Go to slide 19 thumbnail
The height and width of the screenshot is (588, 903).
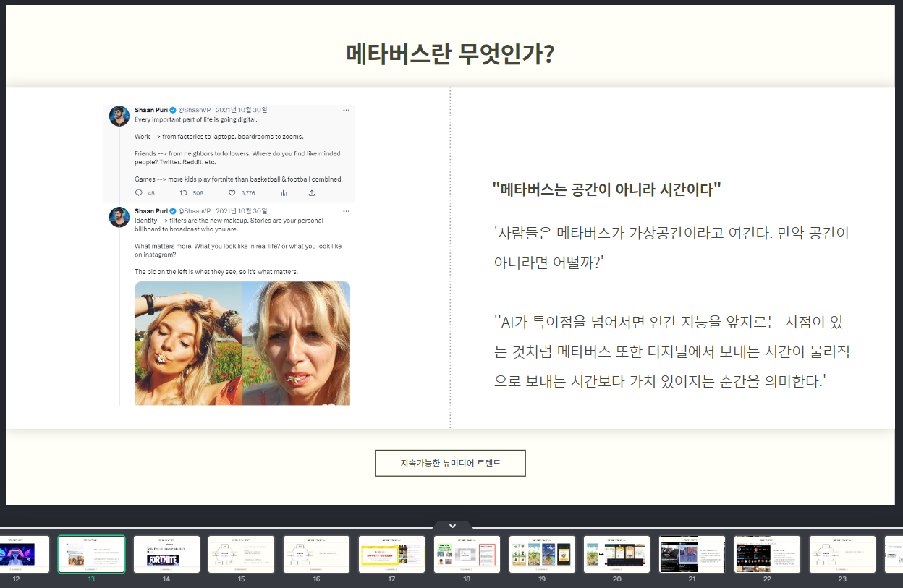click(543, 555)
